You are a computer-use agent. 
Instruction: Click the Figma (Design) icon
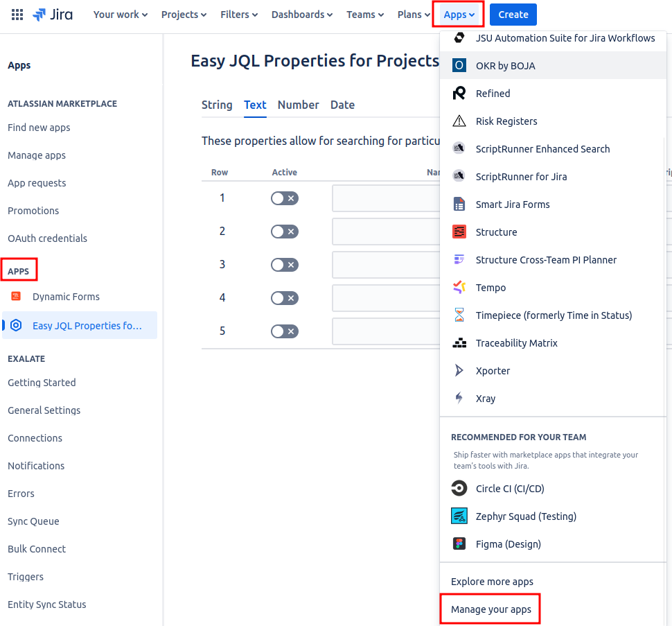click(x=459, y=544)
